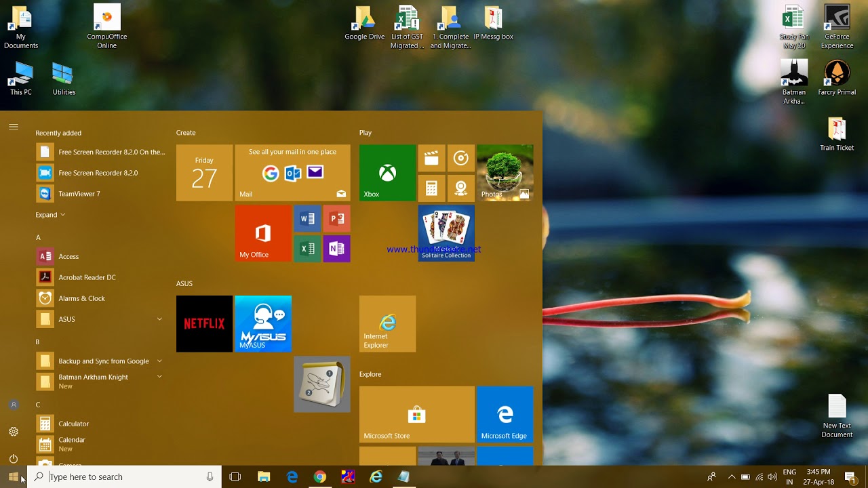Launch the Movies & TV clapperboard tile
This screenshot has width=868, height=488.
(431, 159)
